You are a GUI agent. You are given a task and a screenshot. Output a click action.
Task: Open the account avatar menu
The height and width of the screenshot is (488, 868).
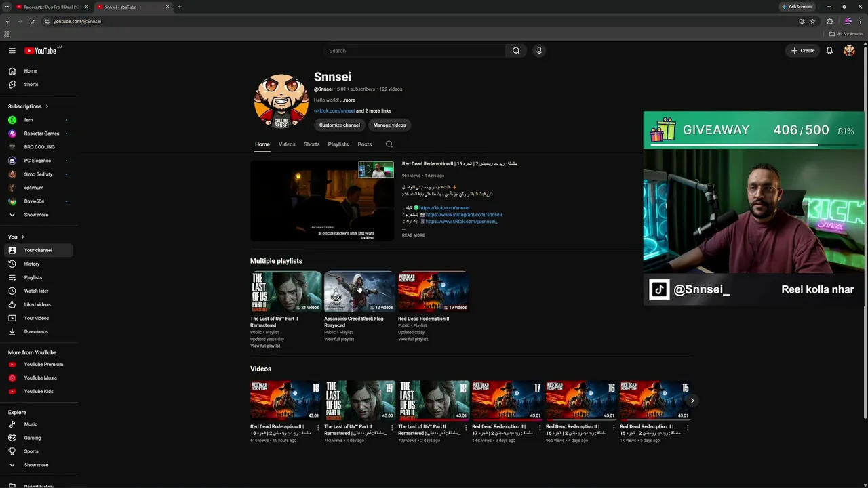[x=849, y=51]
